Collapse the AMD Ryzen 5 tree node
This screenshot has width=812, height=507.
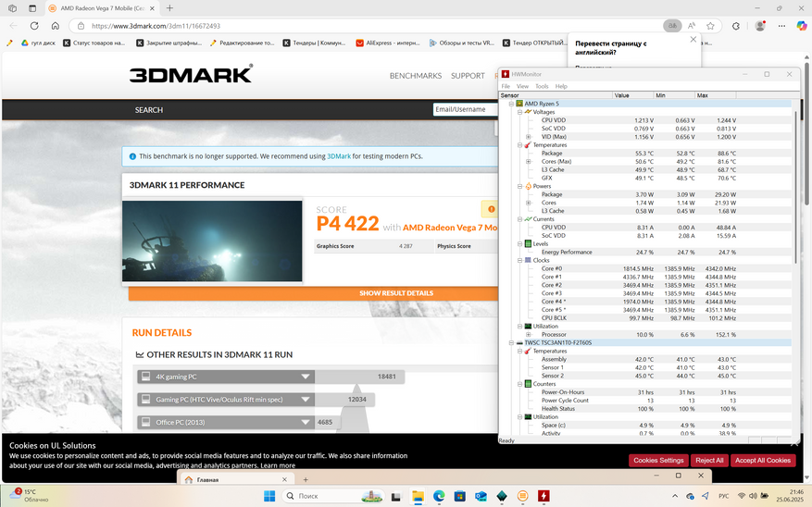(x=511, y=104)
